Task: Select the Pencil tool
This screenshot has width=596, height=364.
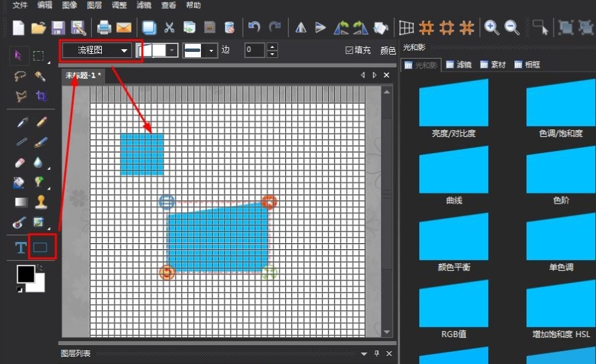Action: pyautogui.click(x=41, y=122)
